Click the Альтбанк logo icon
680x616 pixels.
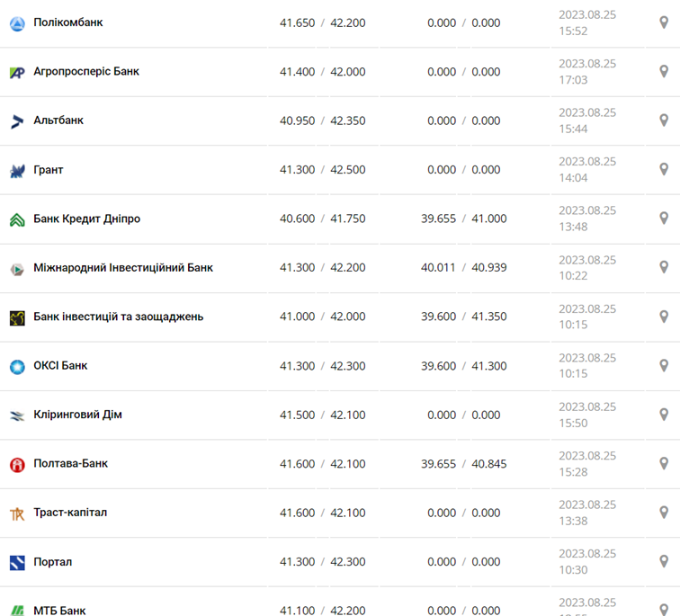pyautogui.click(x=17, y=121)
